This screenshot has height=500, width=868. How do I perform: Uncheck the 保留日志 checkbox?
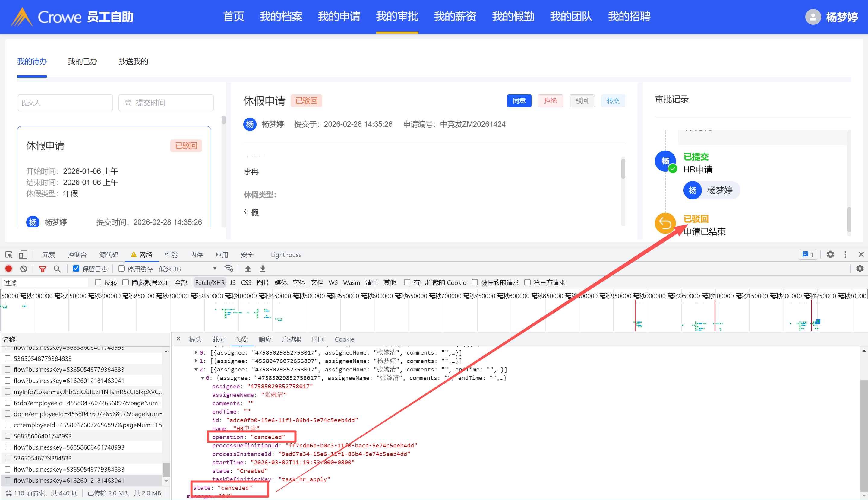coord(76,269)
